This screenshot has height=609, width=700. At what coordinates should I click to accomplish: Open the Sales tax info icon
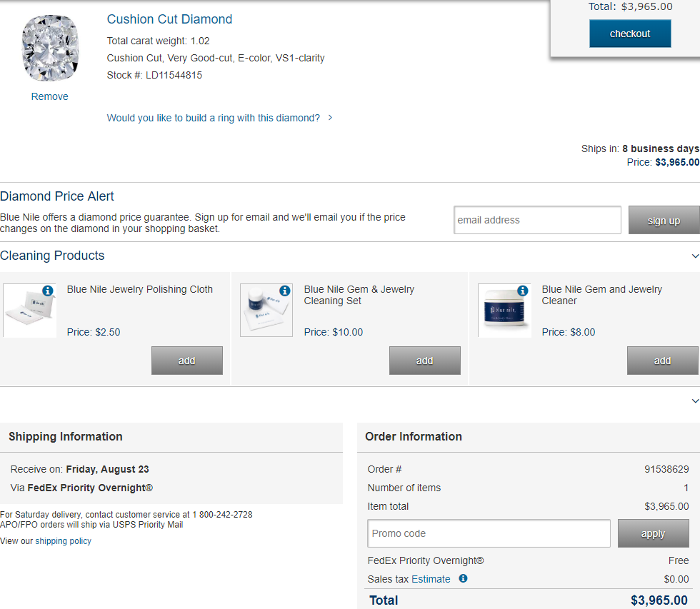(x=463, y=578)
